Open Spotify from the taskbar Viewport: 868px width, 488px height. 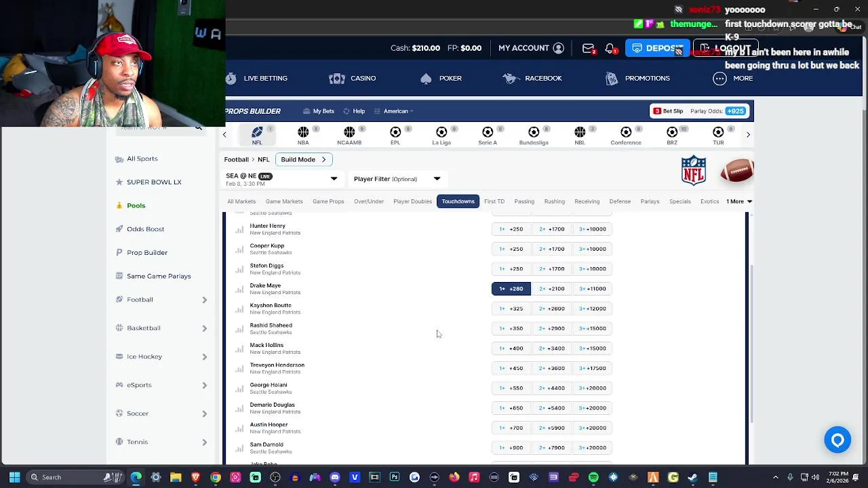point(593,477)
